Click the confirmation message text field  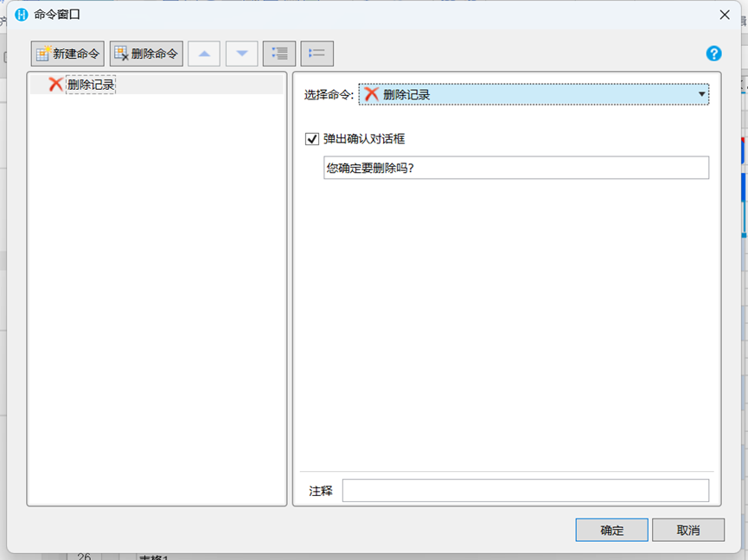click(516, 168)
